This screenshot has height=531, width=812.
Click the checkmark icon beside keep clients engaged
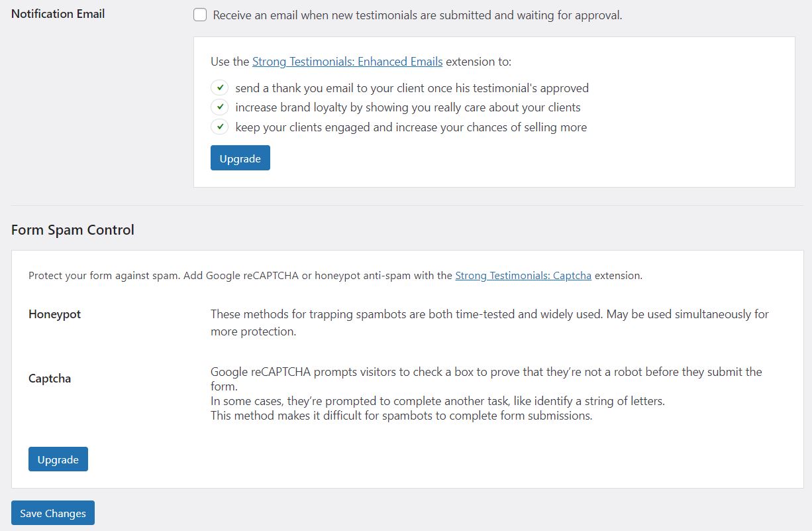(x=219, y=127)
